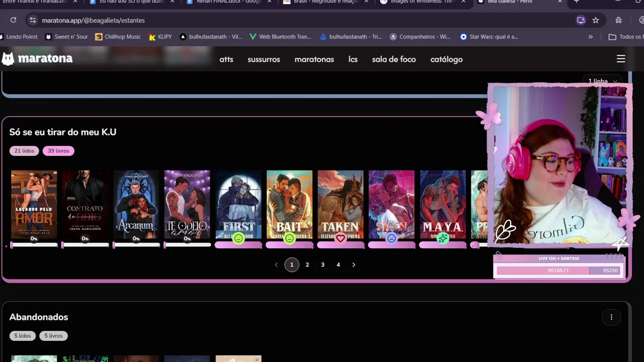Switch to the Images of Whiteness browser tab
644x362 pixels.
coord(422,2)
